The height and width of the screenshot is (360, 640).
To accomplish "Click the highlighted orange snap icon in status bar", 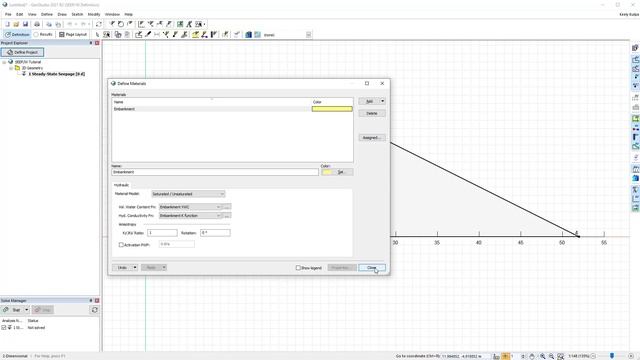I will [505, 356].
